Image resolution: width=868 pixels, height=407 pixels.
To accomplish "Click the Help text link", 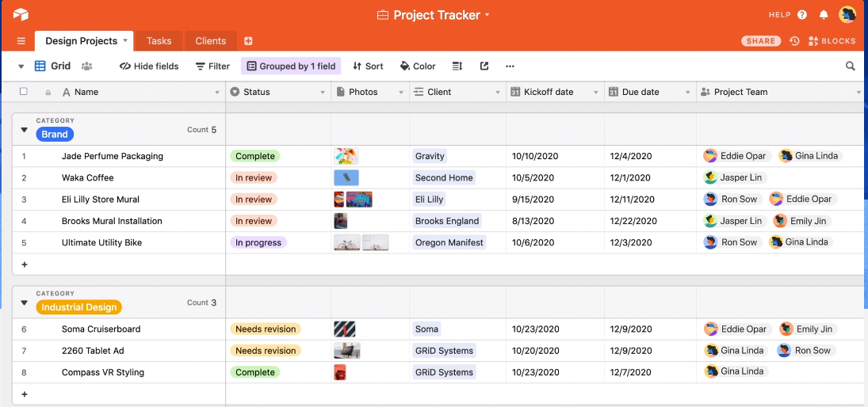I will point(779,15).
